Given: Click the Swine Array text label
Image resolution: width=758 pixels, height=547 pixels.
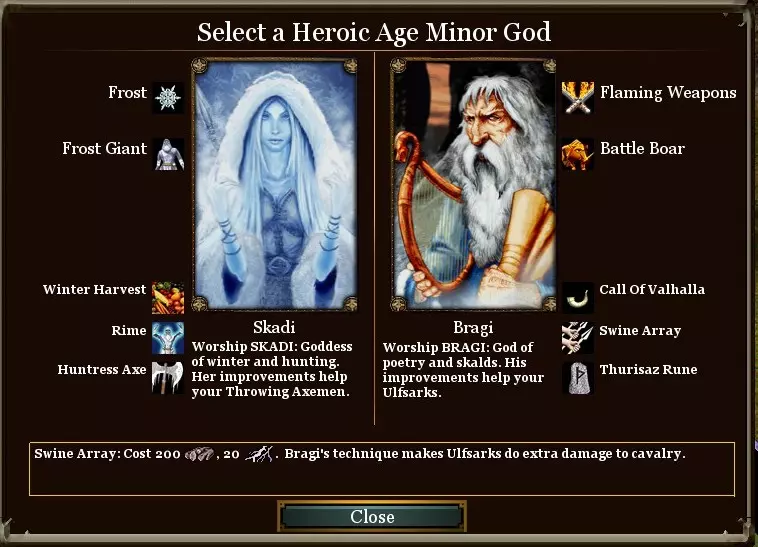Looking at the screenshot, I should point(640,331).
